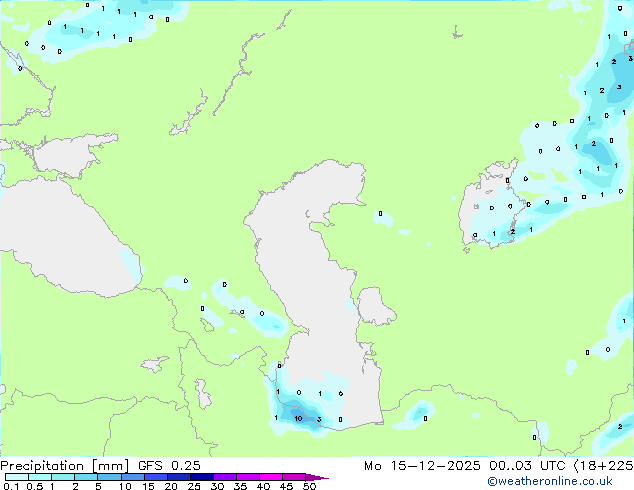
Task: Select the 2–5 mm legend color box
Action: [86, 477]
